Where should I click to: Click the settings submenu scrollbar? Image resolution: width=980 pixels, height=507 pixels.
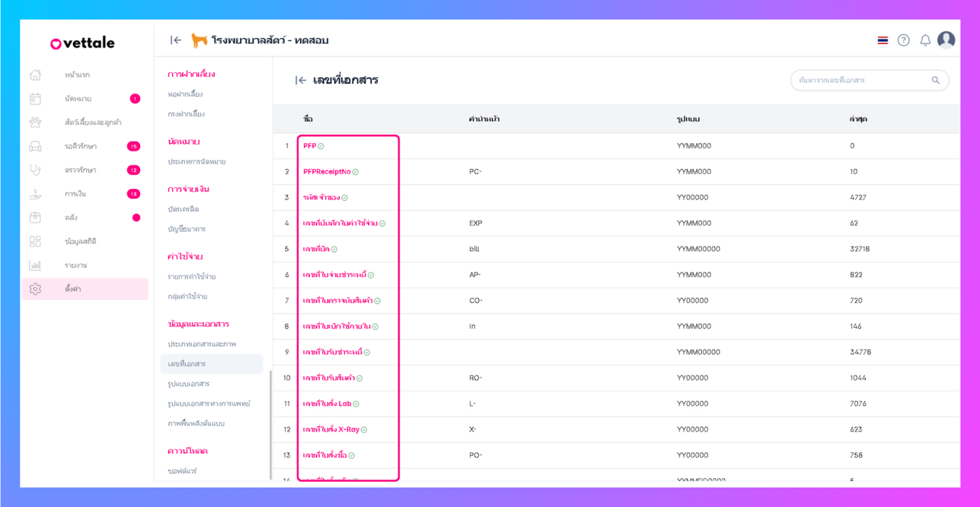(x=270, y=420)
